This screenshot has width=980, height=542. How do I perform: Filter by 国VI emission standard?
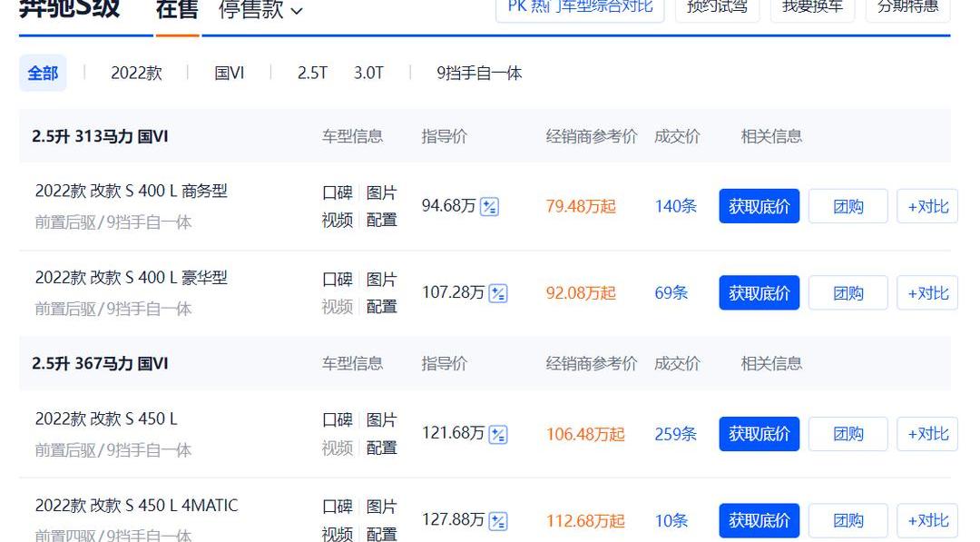pos(230,74)
